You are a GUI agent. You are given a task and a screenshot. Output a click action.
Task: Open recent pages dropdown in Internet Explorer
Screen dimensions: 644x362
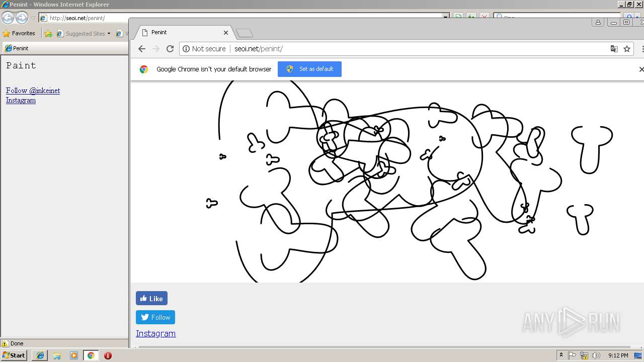coord(33,18)
